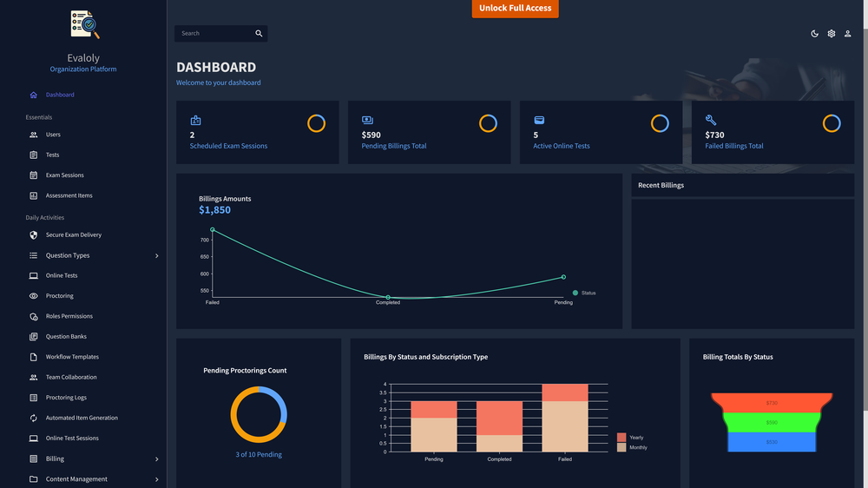Toggle the Status legend on line chart

coord(584,293)
